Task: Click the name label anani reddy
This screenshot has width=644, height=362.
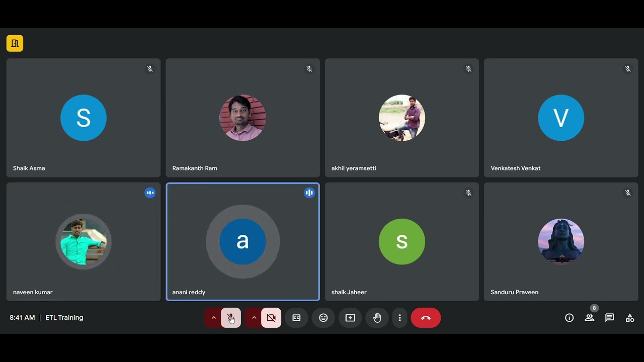Action: pos(189,292)
